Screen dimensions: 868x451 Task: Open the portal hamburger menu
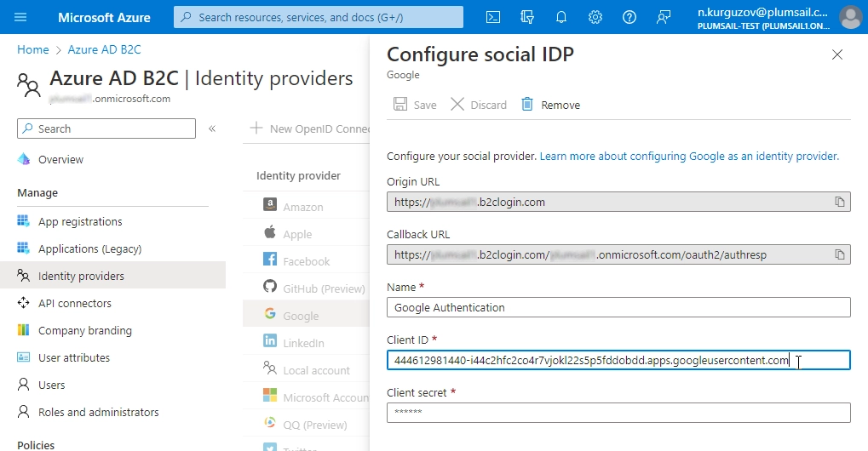20,17
